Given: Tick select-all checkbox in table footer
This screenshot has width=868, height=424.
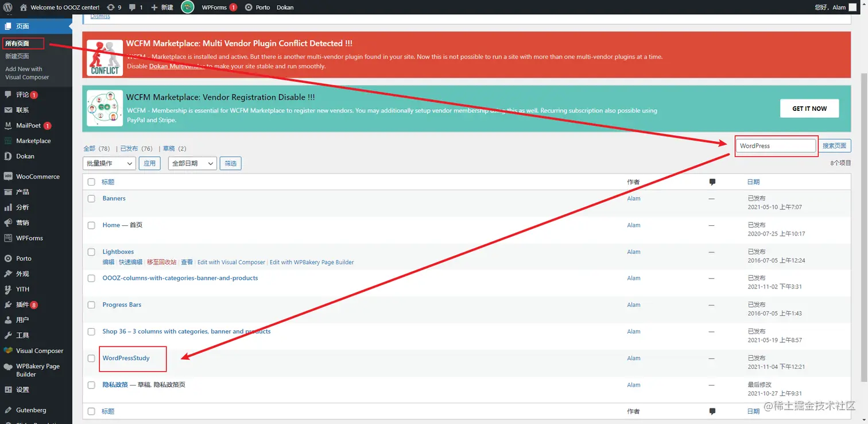Looking at the screenshot, I should 91,411.
